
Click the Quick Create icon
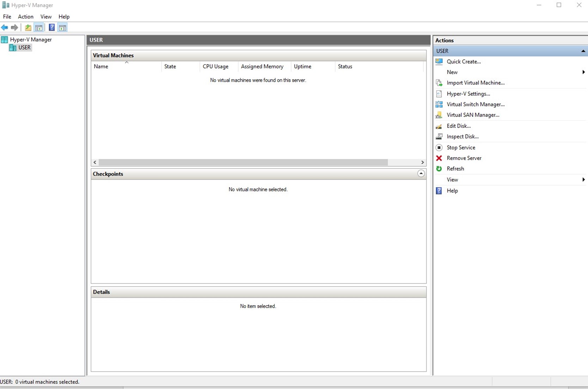(439, 62)
